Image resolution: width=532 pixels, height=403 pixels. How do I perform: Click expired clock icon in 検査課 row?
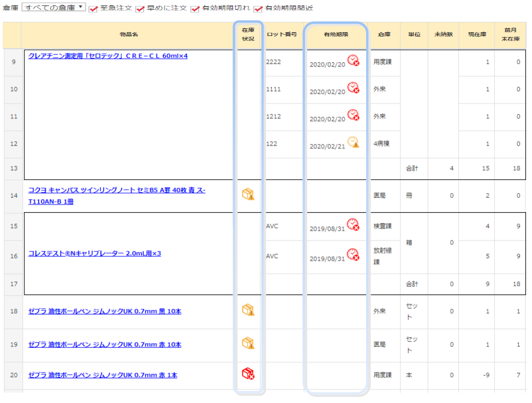pyautogui.click(x=354, y=225)
